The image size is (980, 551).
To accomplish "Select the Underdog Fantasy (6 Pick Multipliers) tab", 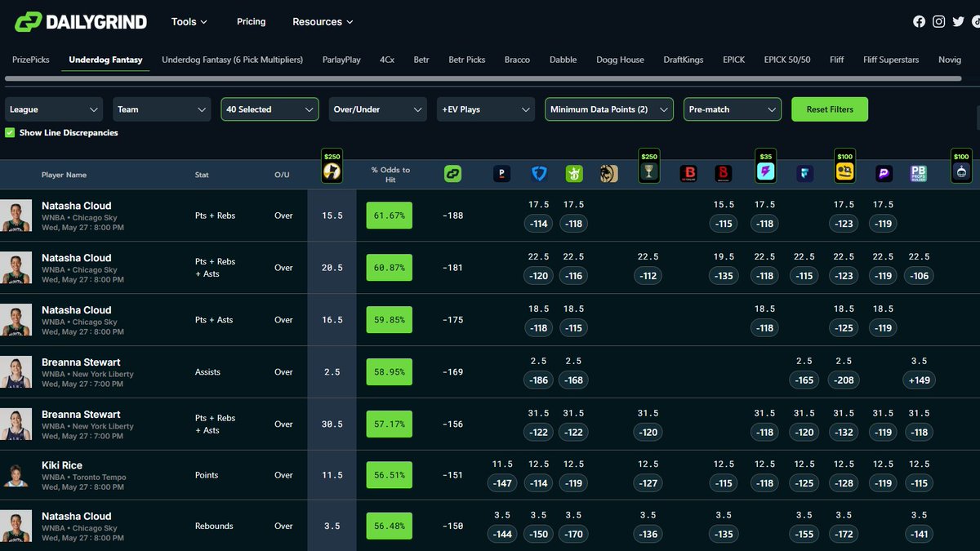I will [232, 60].
